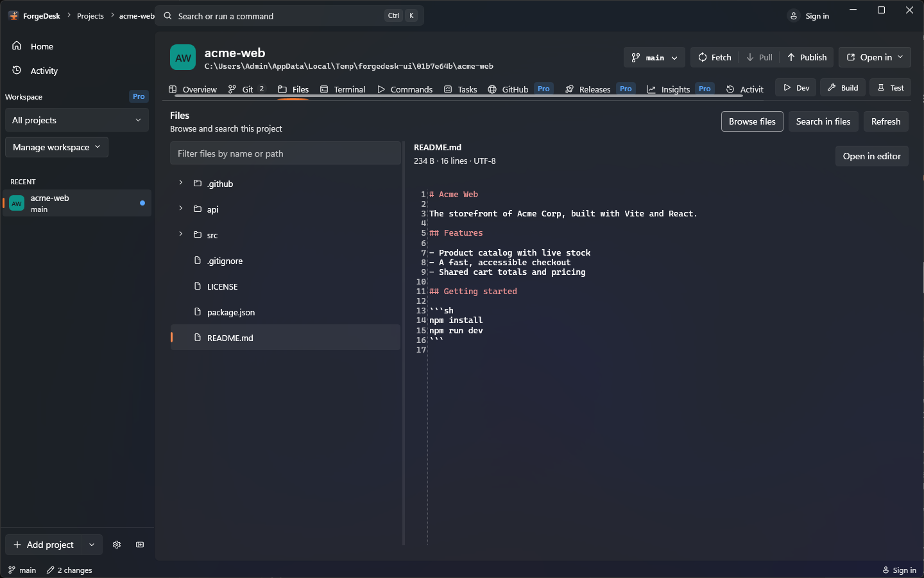Viewport: 924px width, 578px height.
Task: Click the Projects breadcrumb link
Action: (90, 16)
